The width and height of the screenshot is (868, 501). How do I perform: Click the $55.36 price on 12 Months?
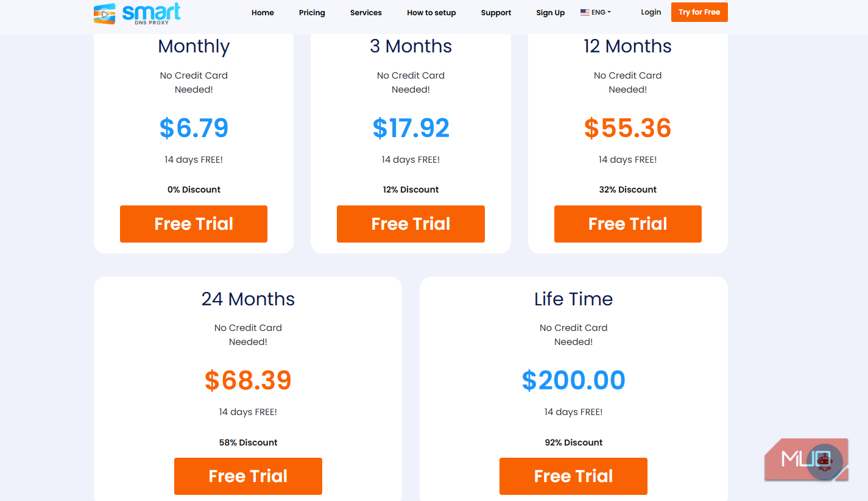tap(627, 128)
